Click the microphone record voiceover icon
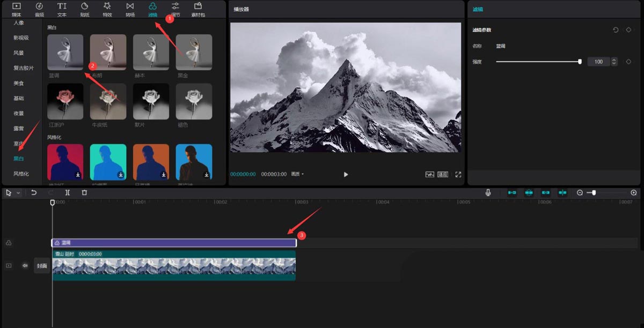The height and width of the screenshot is (328, 644). [x=488, y=192]
